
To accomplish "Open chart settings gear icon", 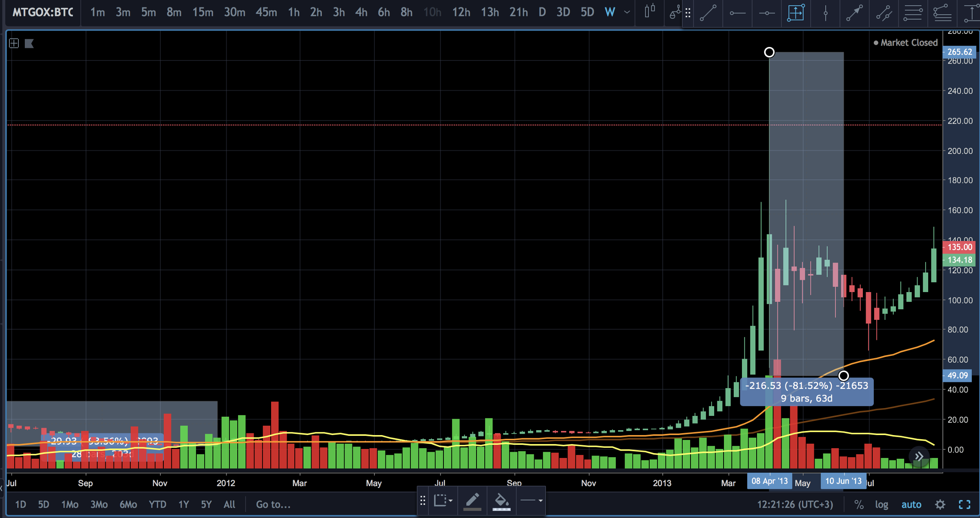I will (940, 505).
